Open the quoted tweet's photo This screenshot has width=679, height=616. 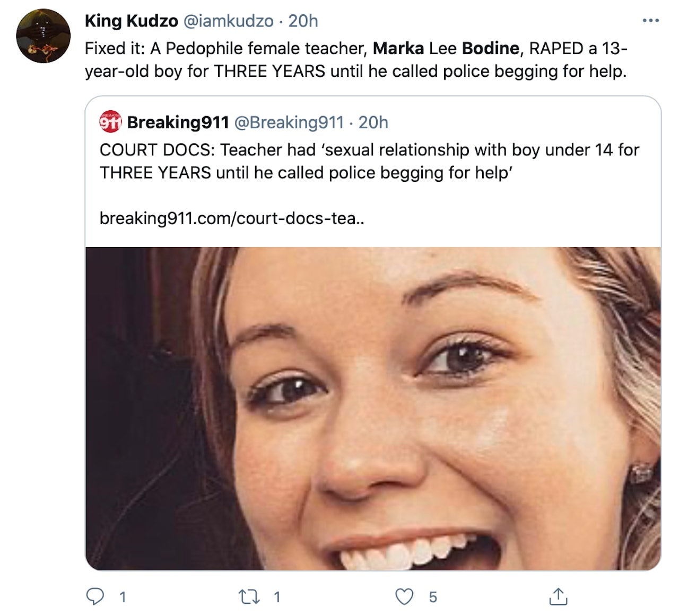373,408
